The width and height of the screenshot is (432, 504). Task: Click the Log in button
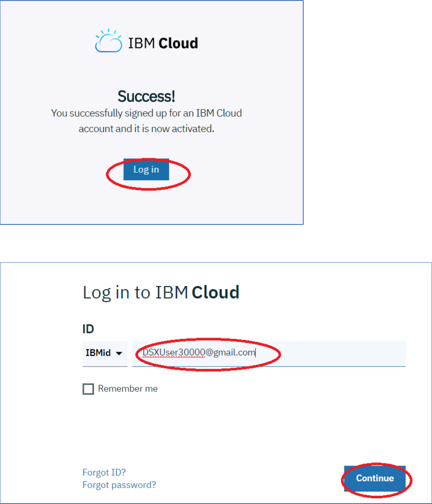tap(146, 169)
